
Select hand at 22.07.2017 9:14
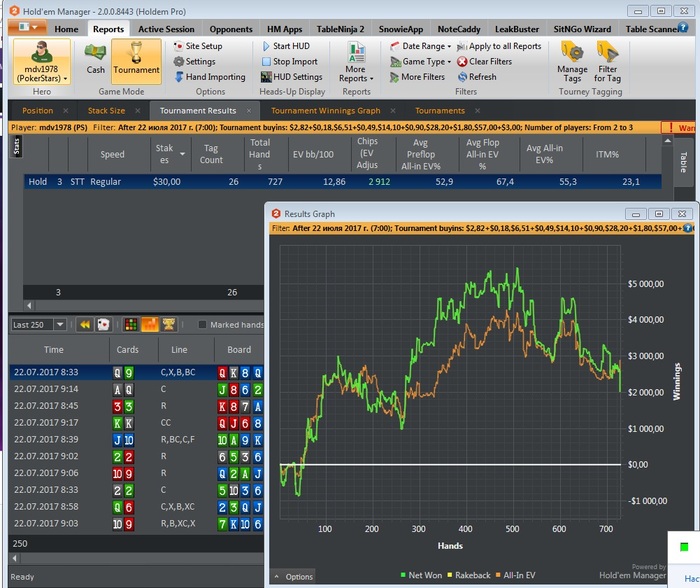(x=136, y=389)
